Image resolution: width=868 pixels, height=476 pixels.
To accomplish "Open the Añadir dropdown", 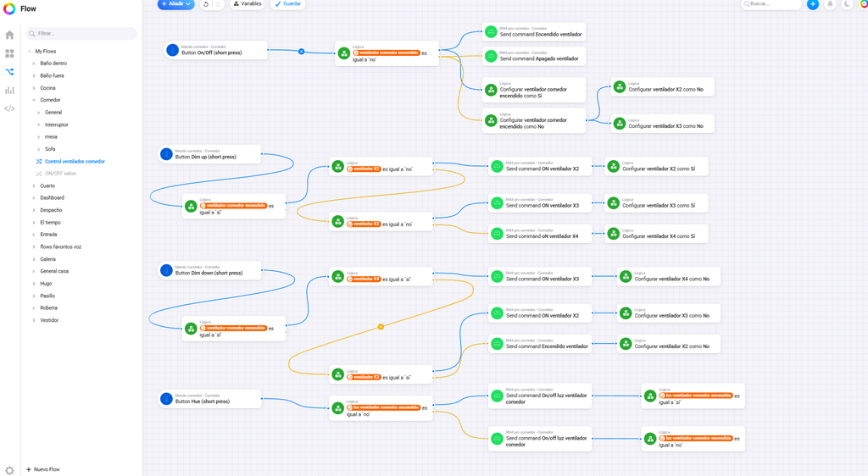I will 176,4.
